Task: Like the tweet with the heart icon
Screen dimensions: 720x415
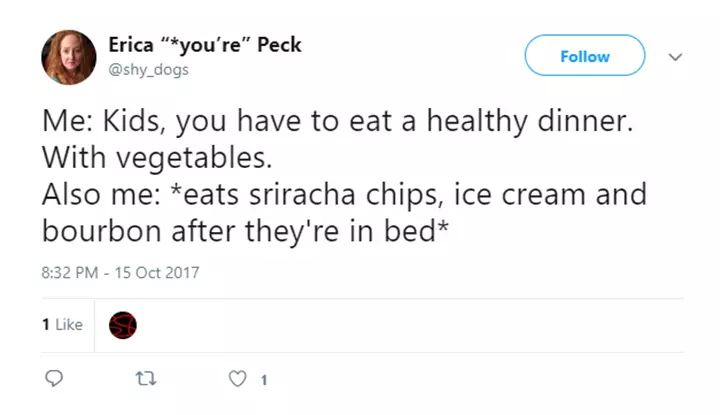Action: 237,379
